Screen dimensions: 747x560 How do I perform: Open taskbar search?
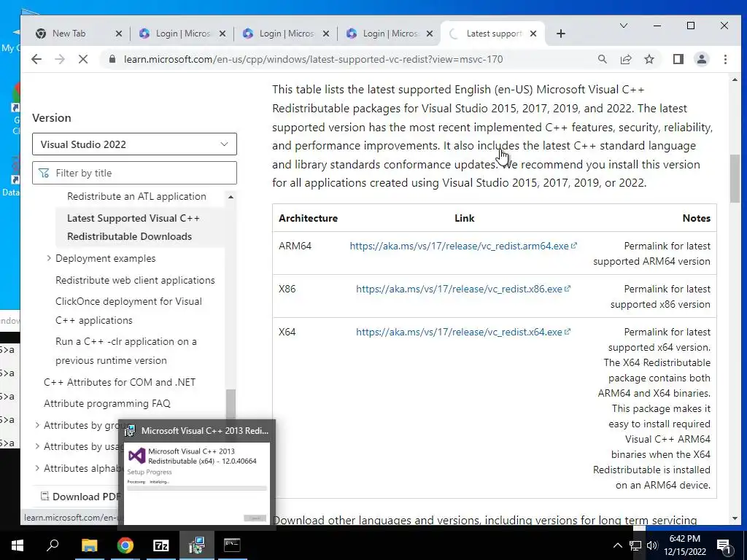(53, 545)
